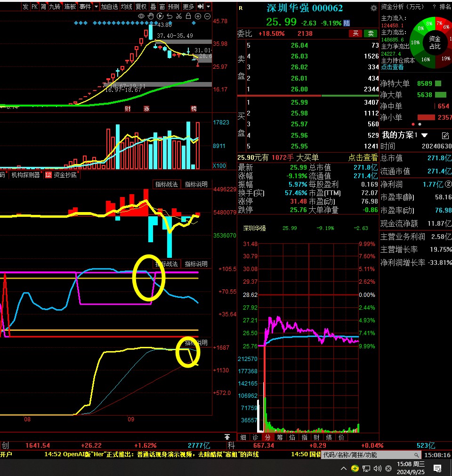
Task: Switch to 机构探测器 indicator tab
Action: click(25, 175)
